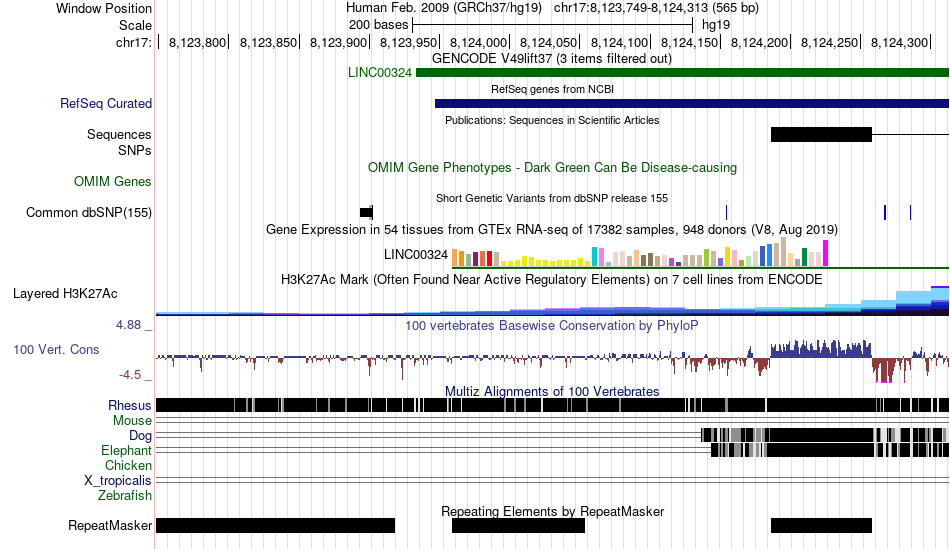Click the Zebrafish species label
Screen dimensions: 950x549
tap(125, 496)
